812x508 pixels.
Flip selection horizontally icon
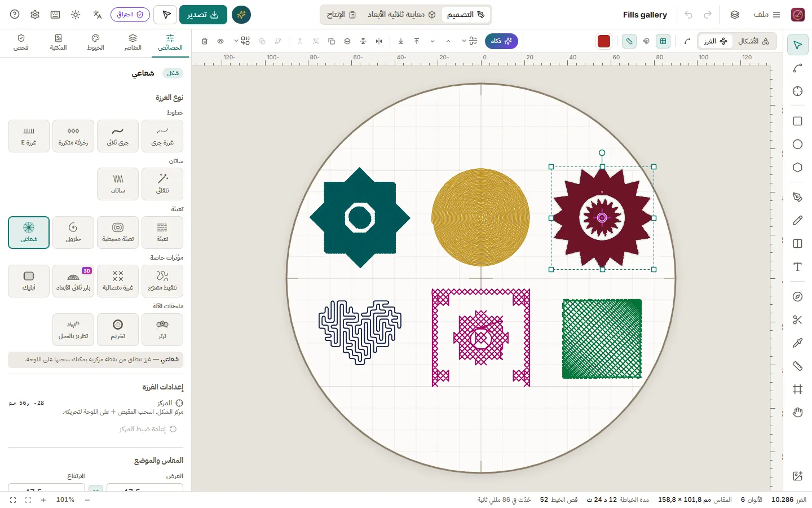(379, 41)
